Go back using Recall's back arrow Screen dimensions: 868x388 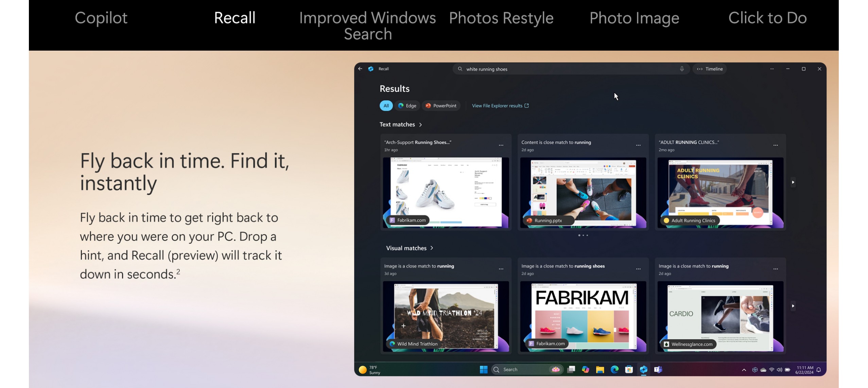pyautogui.click(x=360, y=69)
